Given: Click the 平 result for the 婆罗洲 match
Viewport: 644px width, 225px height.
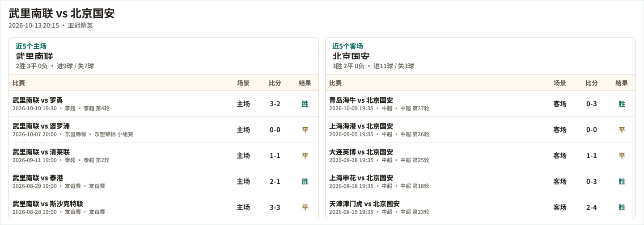Looking at the screenshot, I should pyautogui.click(x=305, y=129).
